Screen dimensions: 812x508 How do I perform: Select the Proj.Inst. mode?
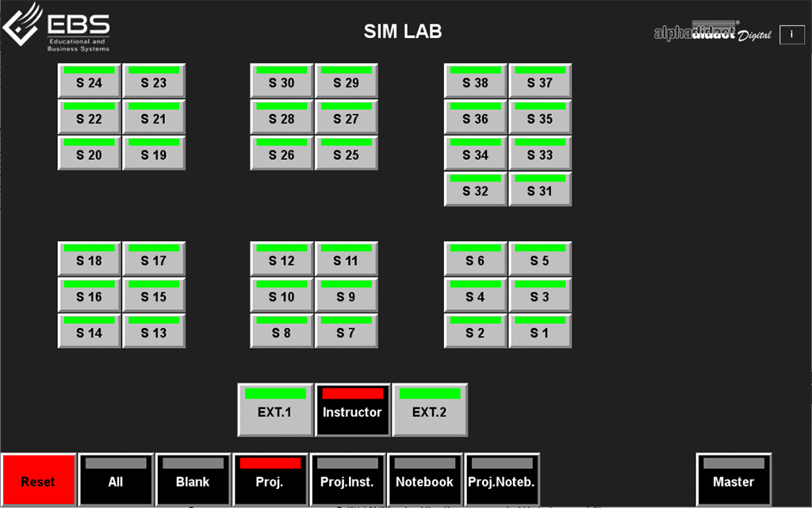[x=347, y=481]
